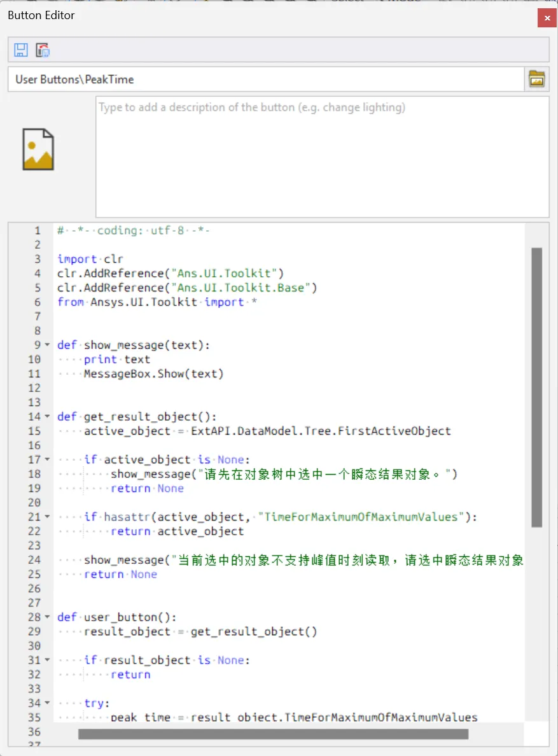Click the 'Button Editor' window title
The height and width of the screenshot is (756, 558).
(x=41, y=15)
